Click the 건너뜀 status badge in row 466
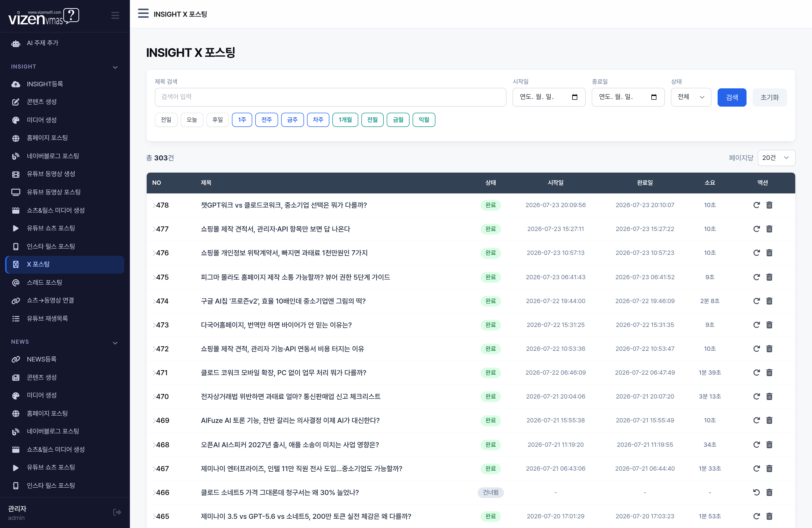The width and height of the screenshot is (812, 528). (x=490, y=492)
